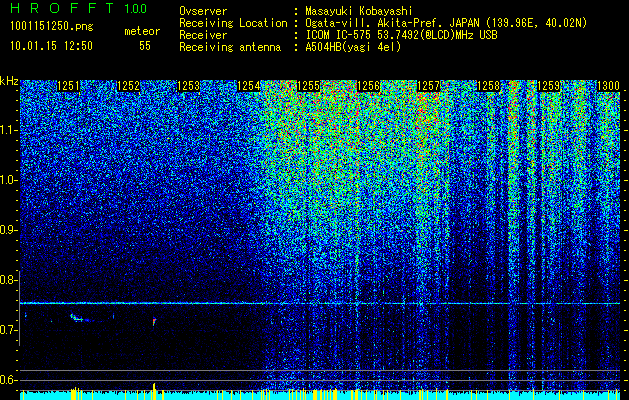
Task: Click the Ogata-vill. Akita-Pref. JAPAN location text
Action: click(446, 23)
